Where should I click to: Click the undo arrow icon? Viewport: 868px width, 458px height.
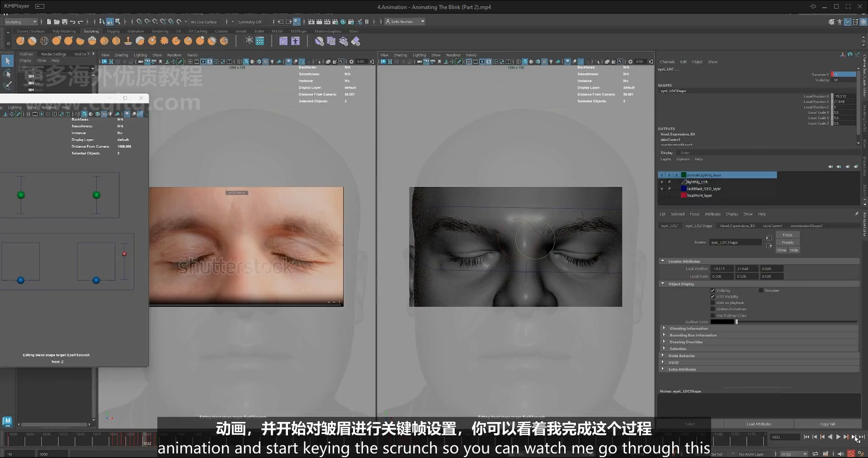click(72, 22)
